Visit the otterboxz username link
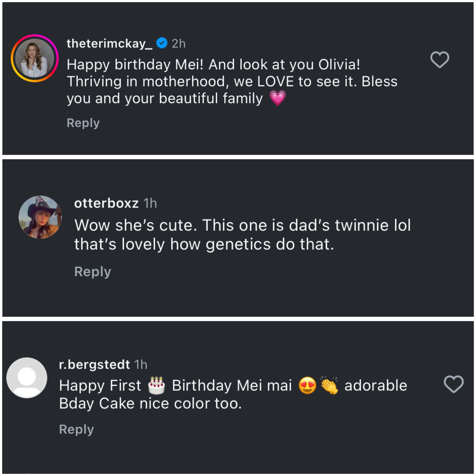Screen dimensions: 476x476 click(106, 203)
